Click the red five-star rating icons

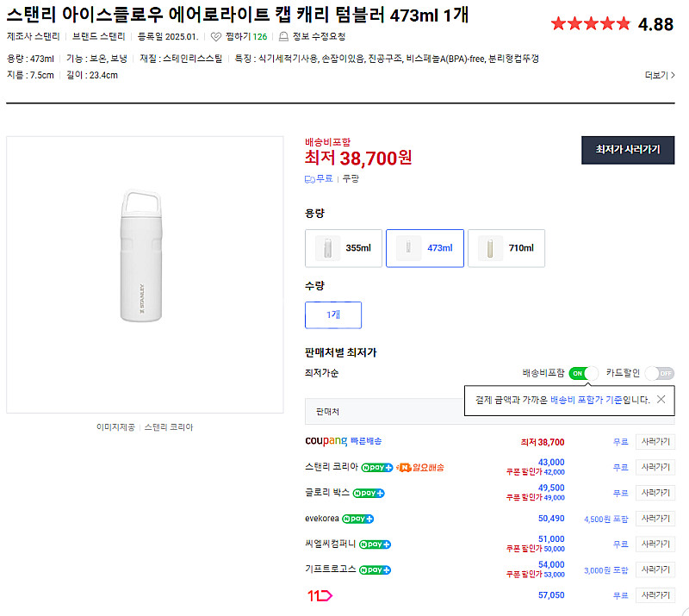tap(591, 24)
